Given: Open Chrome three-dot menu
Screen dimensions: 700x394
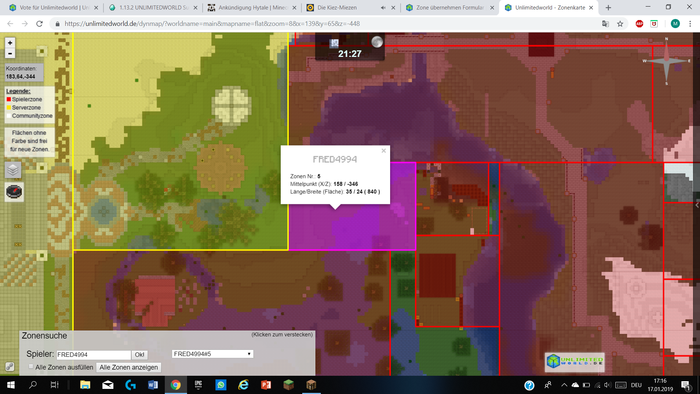Looking at the screenshot, I should [x=690, y=24].
